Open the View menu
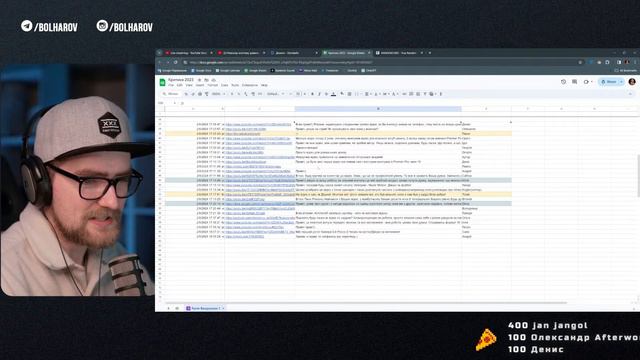640x360 pixels. coord(189,85)
